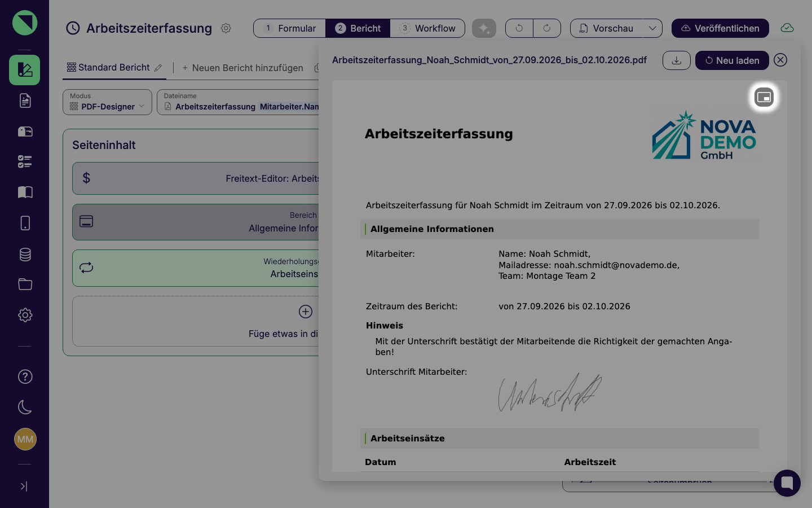Open Vorschau dropdown arrow
This screenshot has width=812, height=508.
point(652,28)
